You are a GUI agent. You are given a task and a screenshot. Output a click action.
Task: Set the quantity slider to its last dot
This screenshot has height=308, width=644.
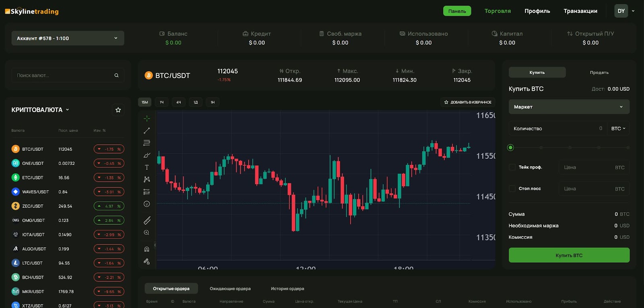628,148
